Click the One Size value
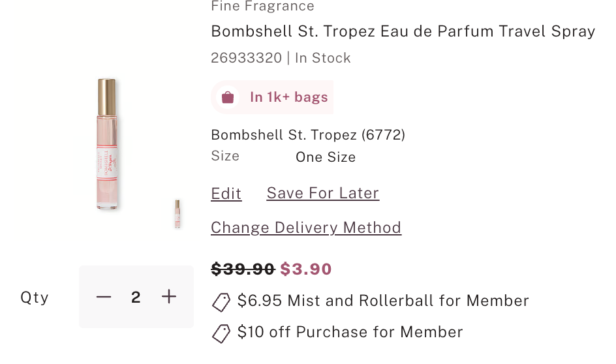 pyautogui.click(x=326, y=157)
